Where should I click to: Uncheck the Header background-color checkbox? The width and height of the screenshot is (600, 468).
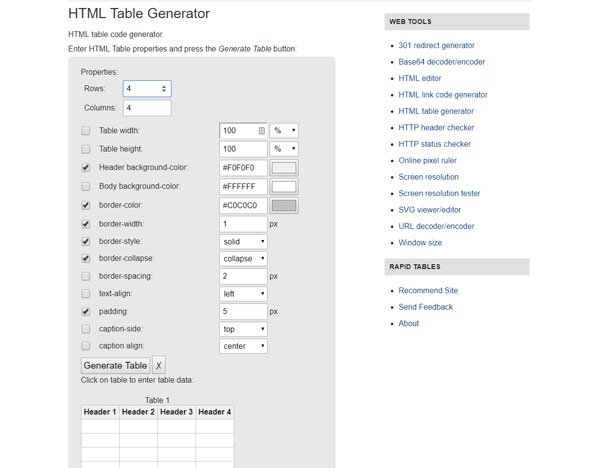(x=86, y=168)
